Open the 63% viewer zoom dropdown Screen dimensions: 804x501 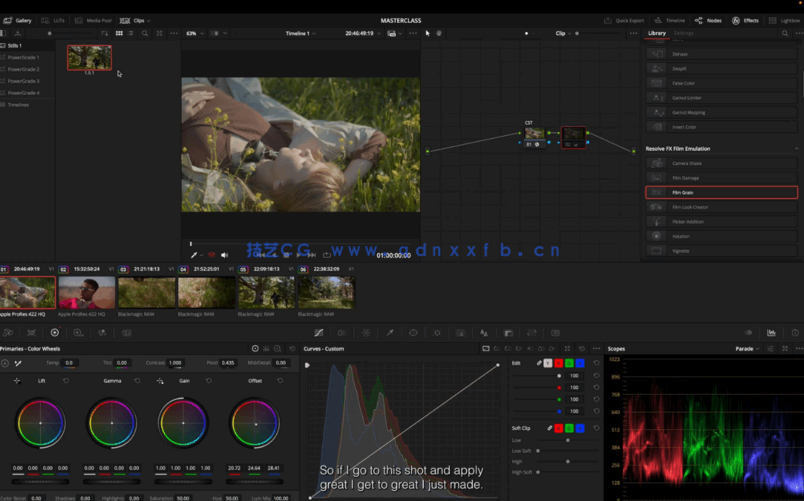click(195, 33)
